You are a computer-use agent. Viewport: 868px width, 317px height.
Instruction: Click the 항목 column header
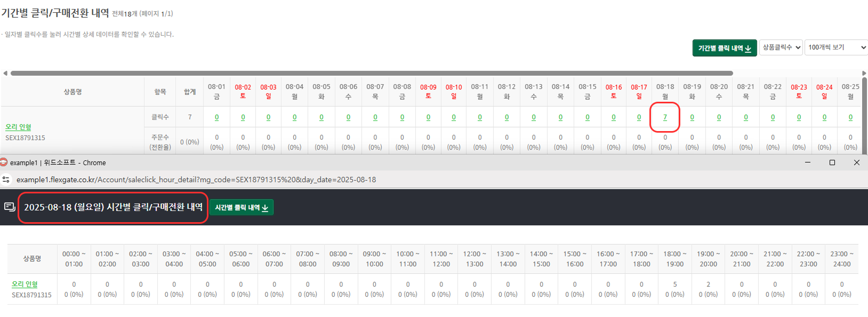[160, 92]
